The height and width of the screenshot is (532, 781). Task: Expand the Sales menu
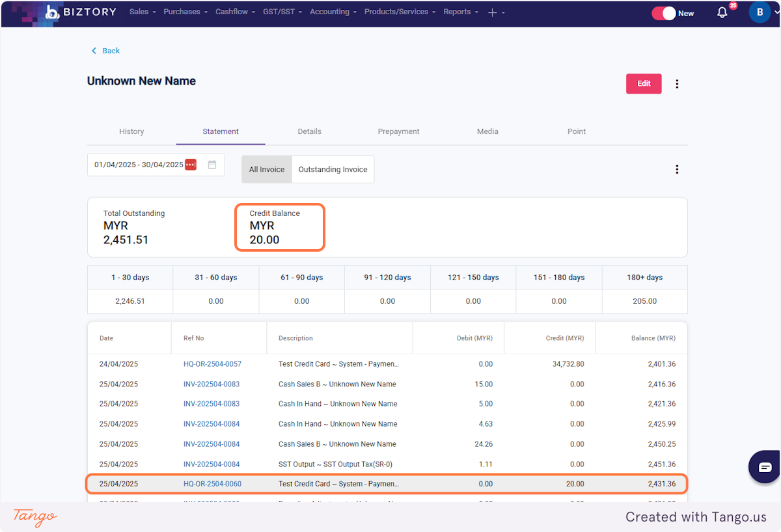pyautogui.click(x=143, y=12)
